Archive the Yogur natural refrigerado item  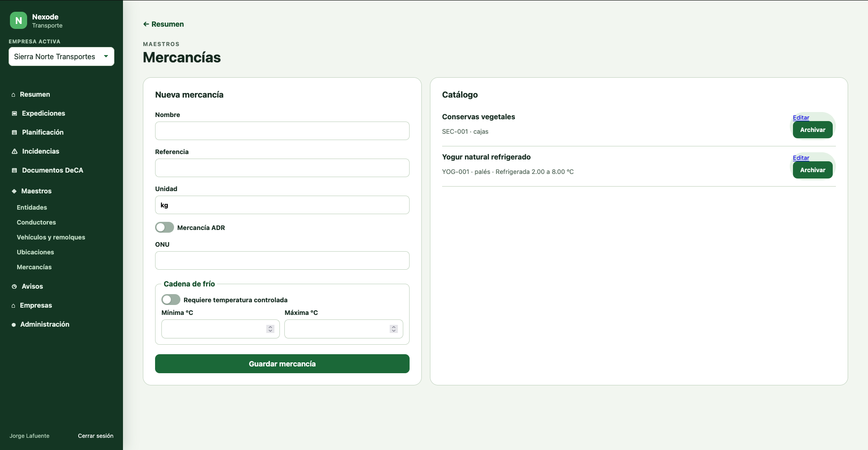812,170
